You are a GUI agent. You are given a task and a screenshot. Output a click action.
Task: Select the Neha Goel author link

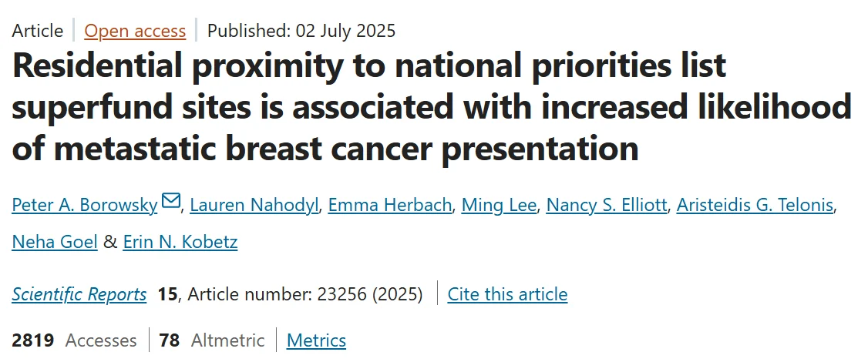click(x=55, y=242)
